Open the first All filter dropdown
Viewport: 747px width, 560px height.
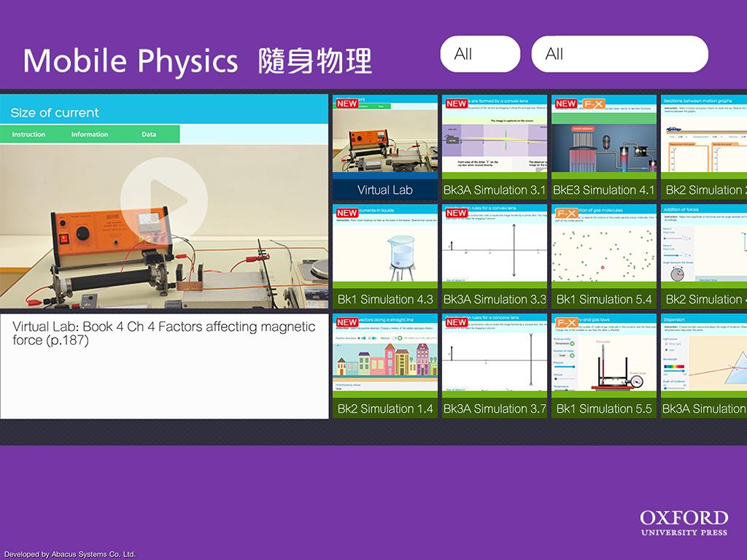[480, 54]
